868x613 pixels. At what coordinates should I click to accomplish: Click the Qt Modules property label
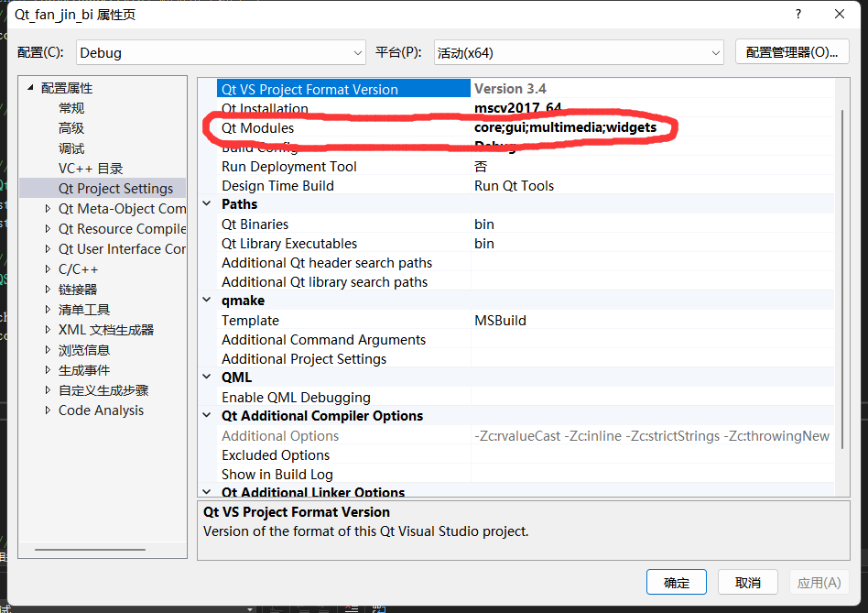tap(257, 128)
